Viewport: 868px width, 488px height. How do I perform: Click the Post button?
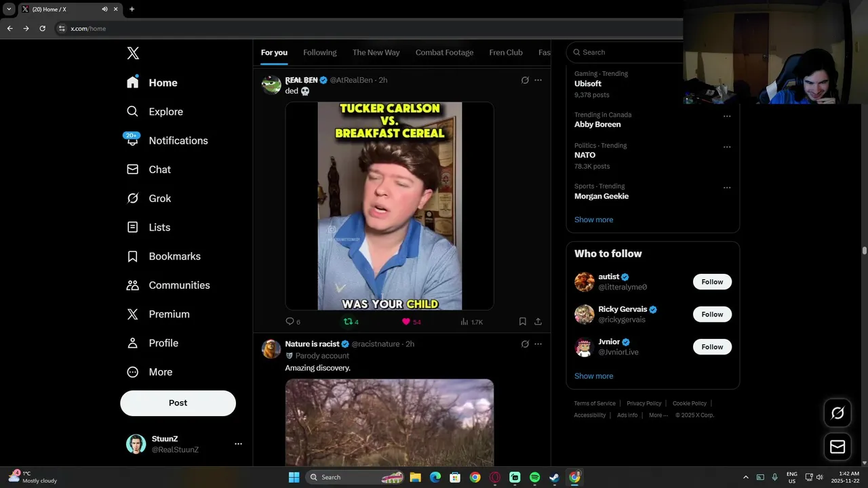coord(178,403)
